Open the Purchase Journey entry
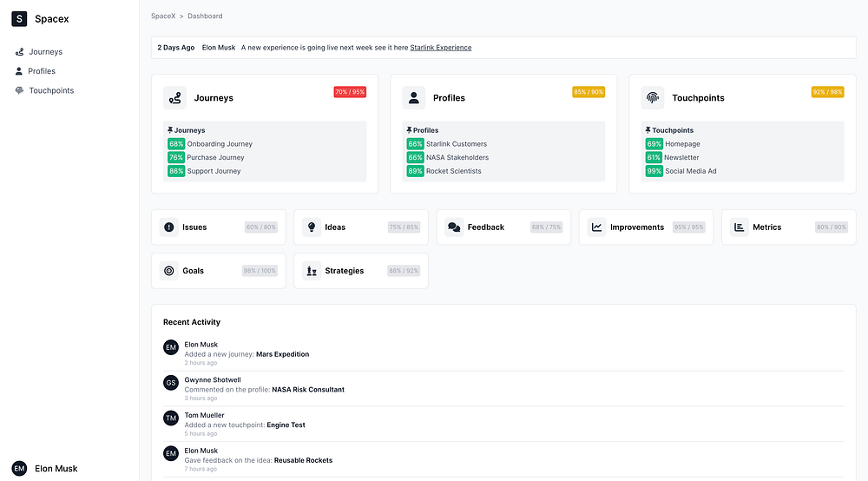 pyautogui.click(x=216, y=157)
